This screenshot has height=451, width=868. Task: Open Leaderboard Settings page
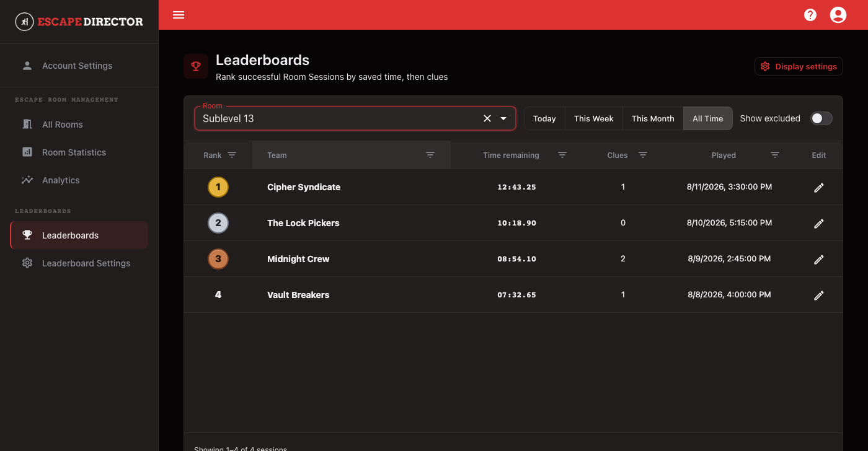tap(79, 263)
